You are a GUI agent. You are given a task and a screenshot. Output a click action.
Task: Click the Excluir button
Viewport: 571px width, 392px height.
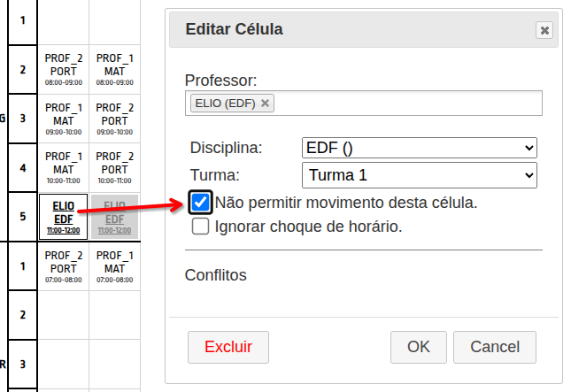[228, 347]
